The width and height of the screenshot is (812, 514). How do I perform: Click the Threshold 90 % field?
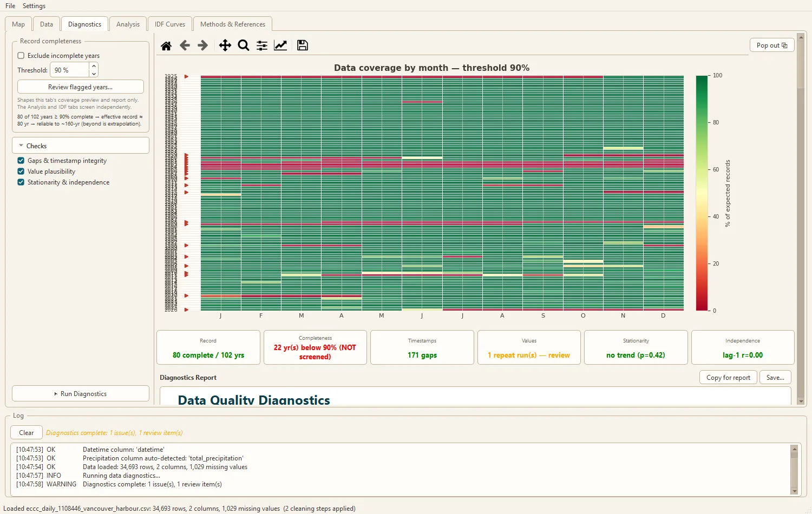point(70,70)
